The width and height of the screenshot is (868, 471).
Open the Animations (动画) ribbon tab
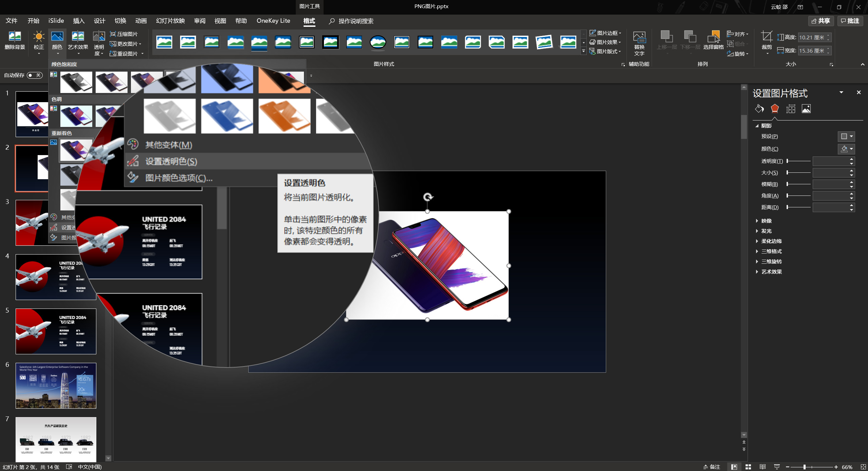141,21
